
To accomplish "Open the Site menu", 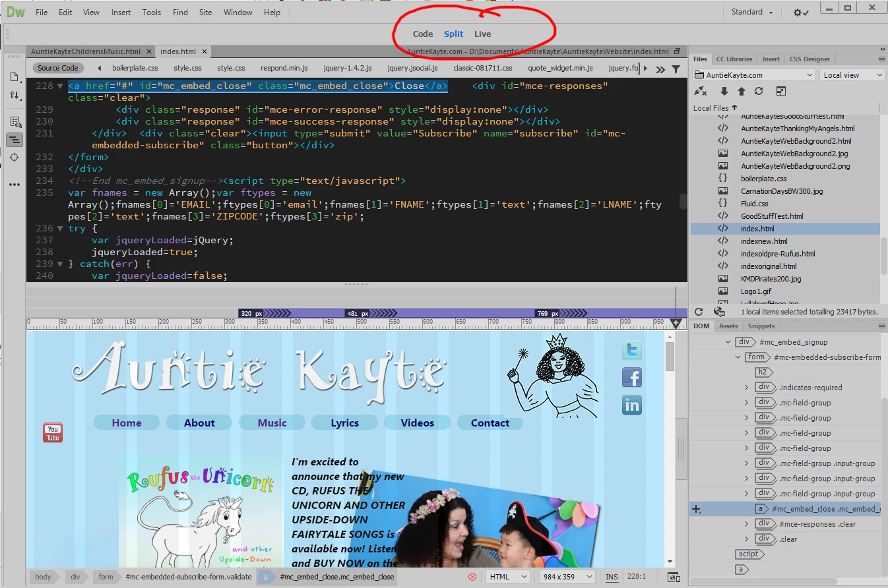I will pyautogui.click(x=205, y=12).
